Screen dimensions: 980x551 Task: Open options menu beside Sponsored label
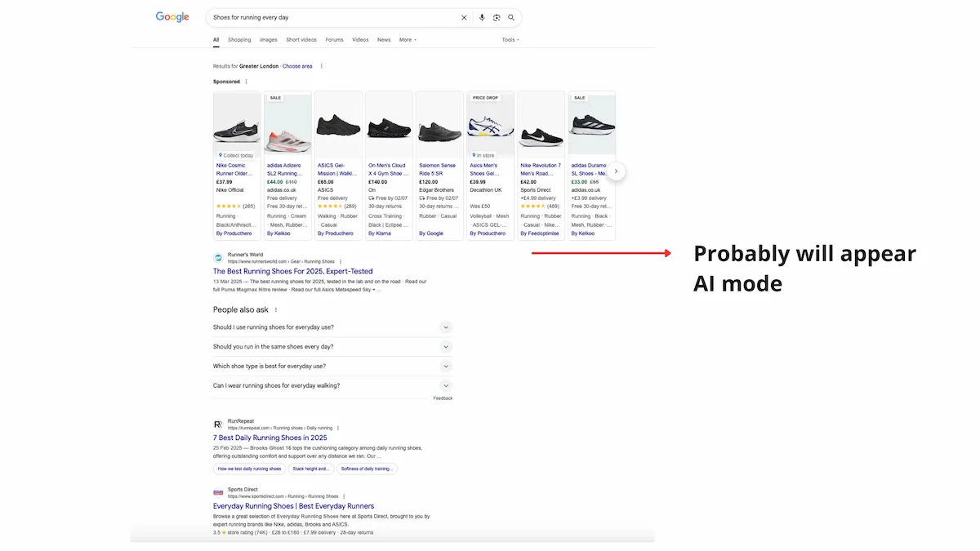[246, 82]
